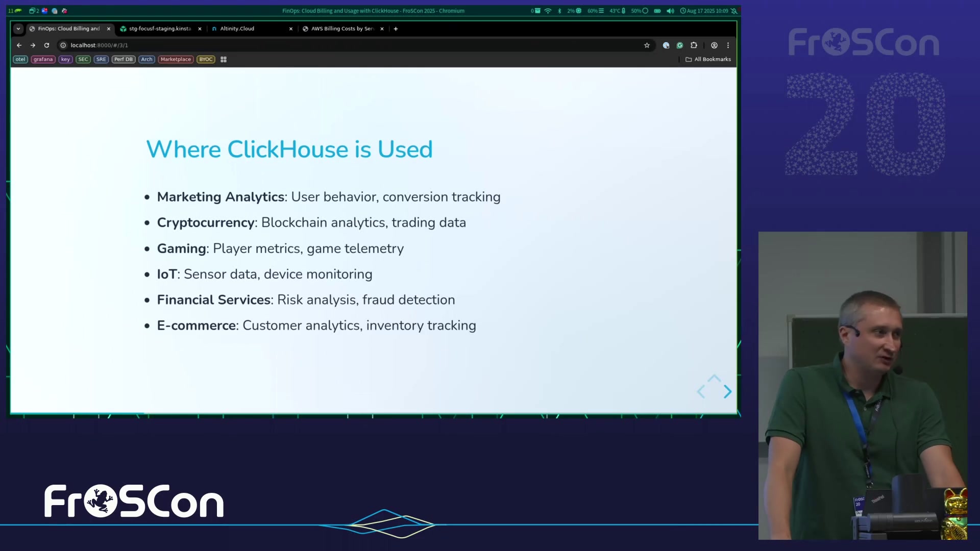Viewport: 980px width, 551px height.
Task: Close the FinOps: Cloud Billing tab
Action: [109, 29]
